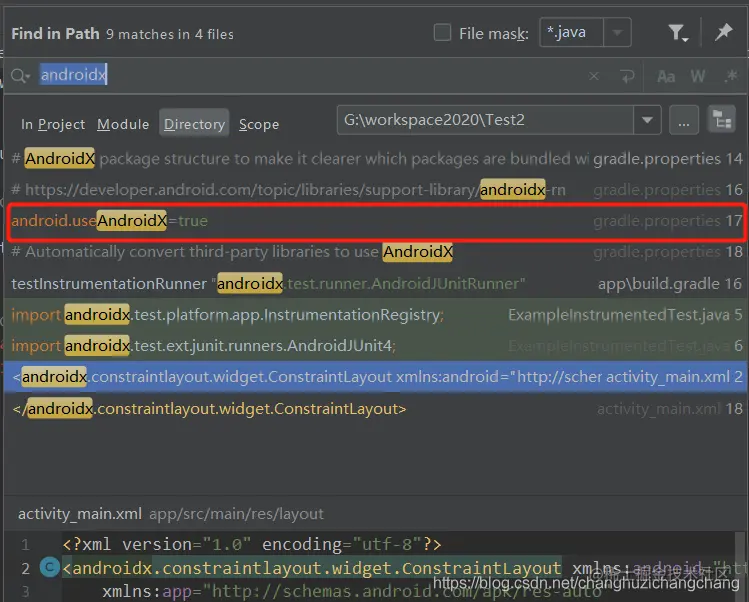
Task: Enable the File mask checkbox
Action: (442, 33)
